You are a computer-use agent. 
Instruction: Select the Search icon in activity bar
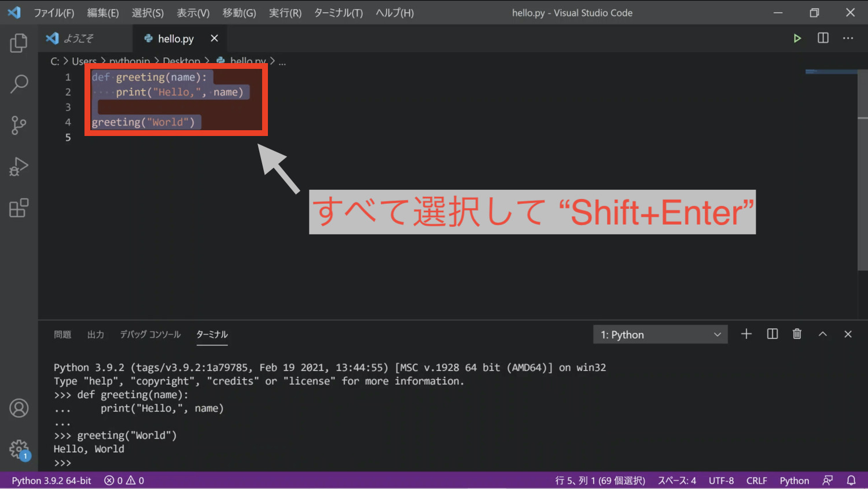[19, 84]
